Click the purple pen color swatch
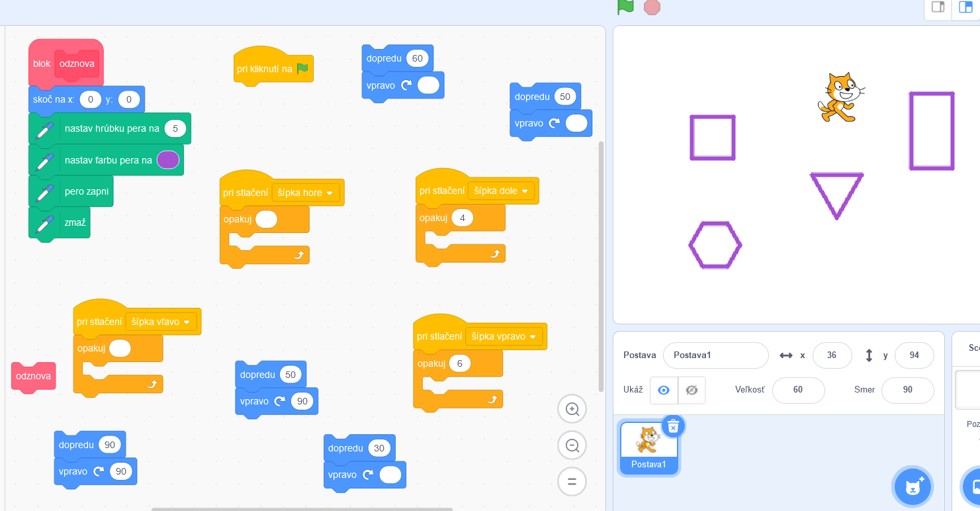The image size is (980, 511). pos(168,160)
